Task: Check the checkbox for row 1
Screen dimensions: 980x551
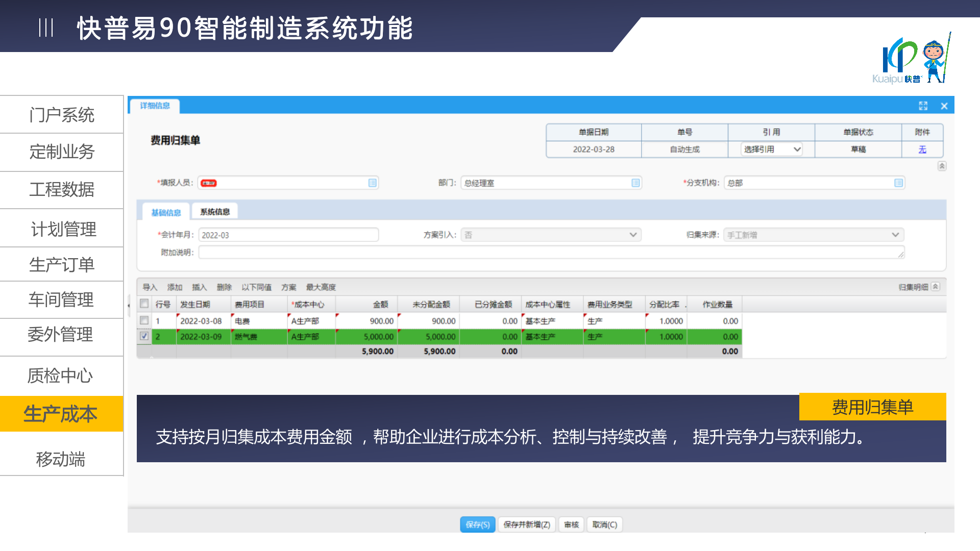Action: 144,320
